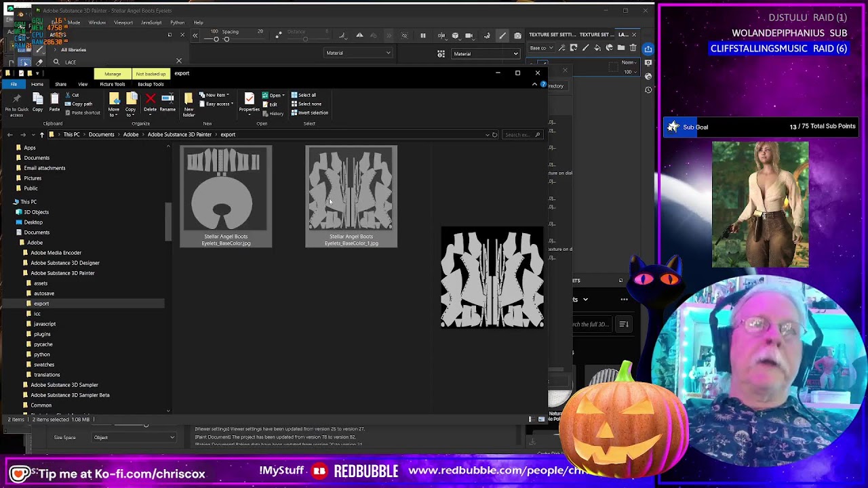Toggle large icons view in status bar
868x488 pixels.
[x=541, y=420]
